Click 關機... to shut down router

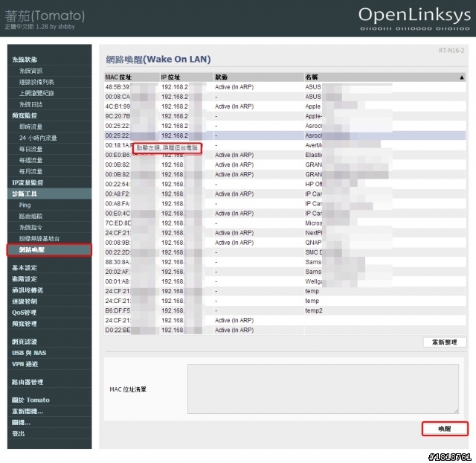[x=22, y=422]
